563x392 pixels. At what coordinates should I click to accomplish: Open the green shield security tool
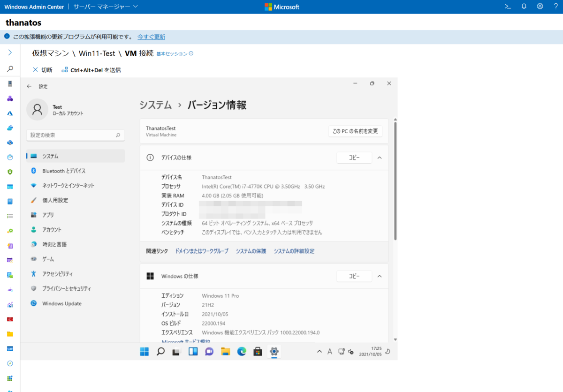pos(10,172)
